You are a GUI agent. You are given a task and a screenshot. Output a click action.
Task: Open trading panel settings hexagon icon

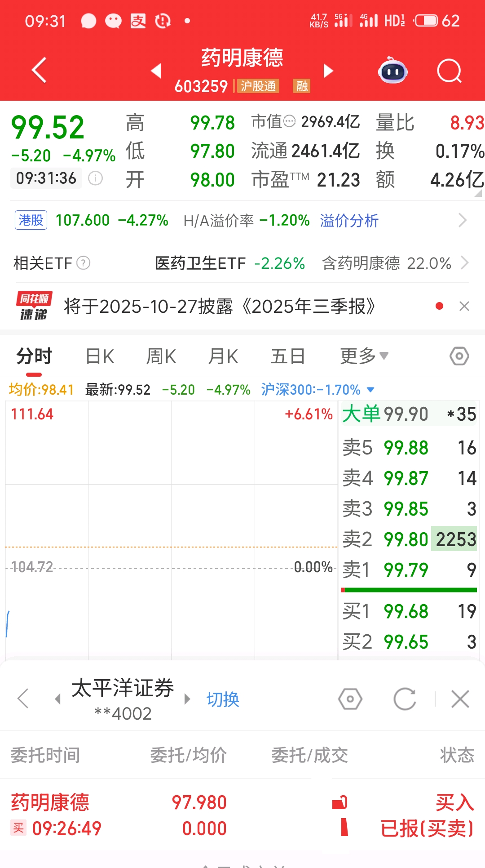tap(350, 699)
